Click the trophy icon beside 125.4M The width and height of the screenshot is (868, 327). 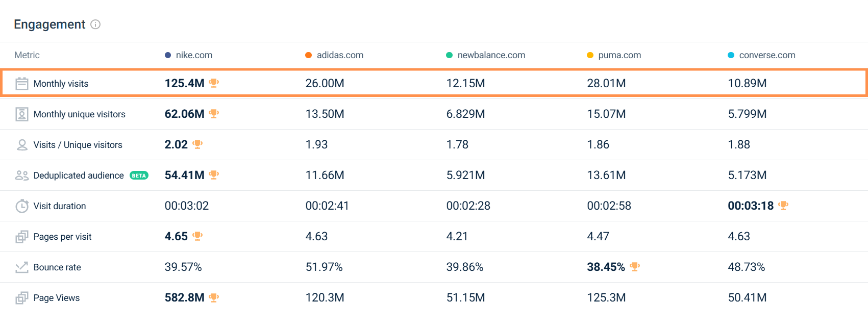pos(214,83)
